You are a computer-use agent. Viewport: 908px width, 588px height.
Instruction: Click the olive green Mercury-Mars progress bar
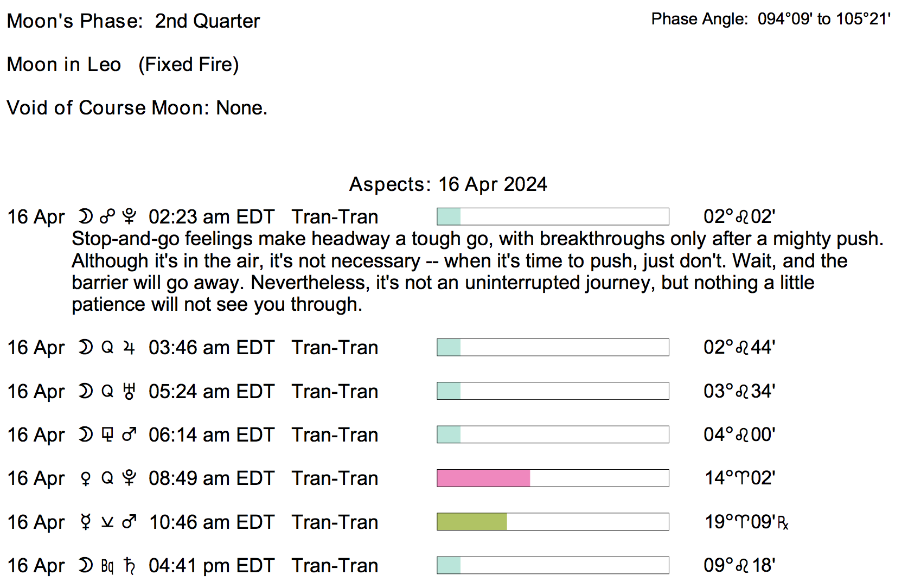(x=472, y=522)
